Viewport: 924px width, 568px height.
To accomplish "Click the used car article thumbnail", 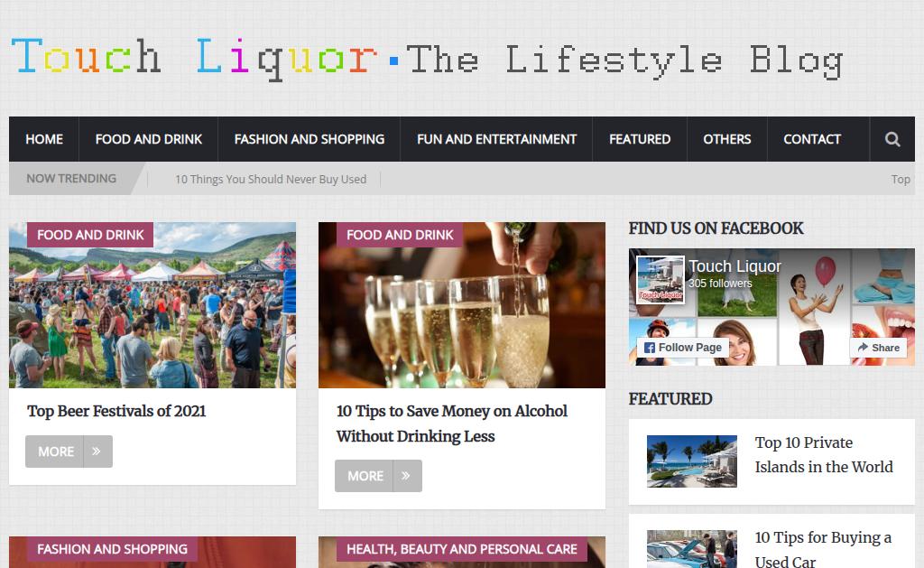I will 692,549.
